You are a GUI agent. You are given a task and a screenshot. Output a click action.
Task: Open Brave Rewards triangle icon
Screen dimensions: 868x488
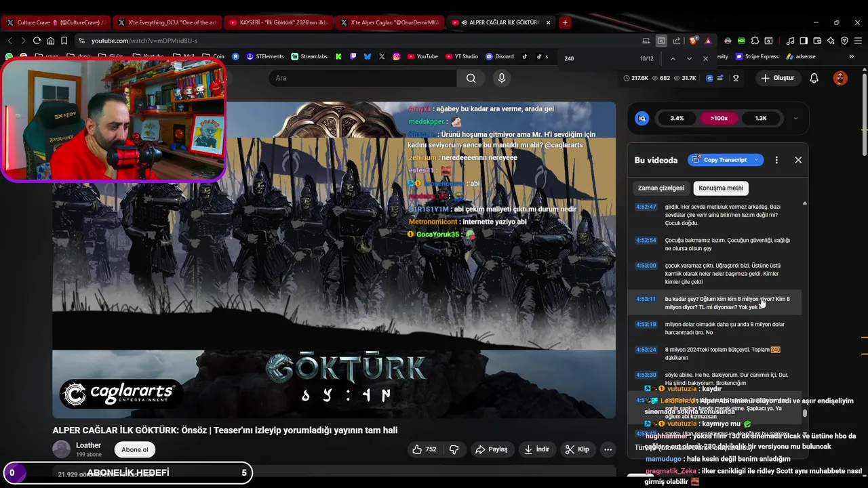pyautogui.click(x=708, y=41)
